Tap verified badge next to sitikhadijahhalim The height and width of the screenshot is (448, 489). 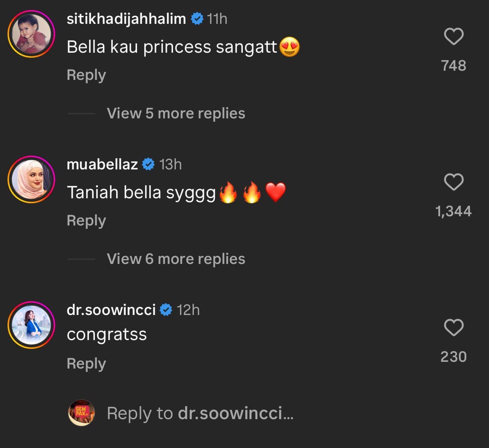tap(197, 19)
